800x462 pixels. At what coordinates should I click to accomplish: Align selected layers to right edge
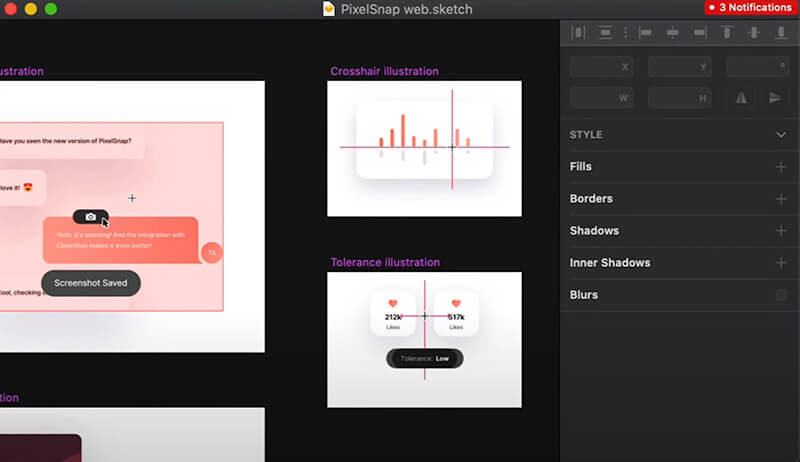point(699,32)
